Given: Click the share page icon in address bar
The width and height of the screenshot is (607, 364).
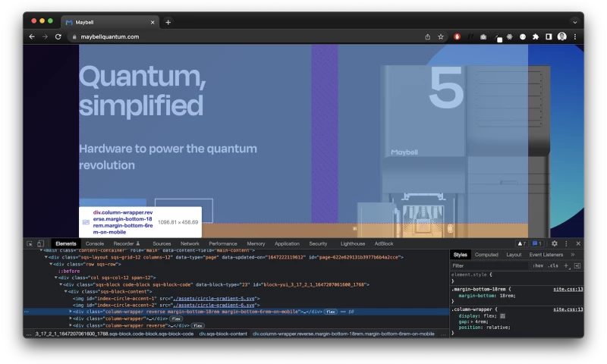Looking at the screenshot, I should [x=427, y=36].
